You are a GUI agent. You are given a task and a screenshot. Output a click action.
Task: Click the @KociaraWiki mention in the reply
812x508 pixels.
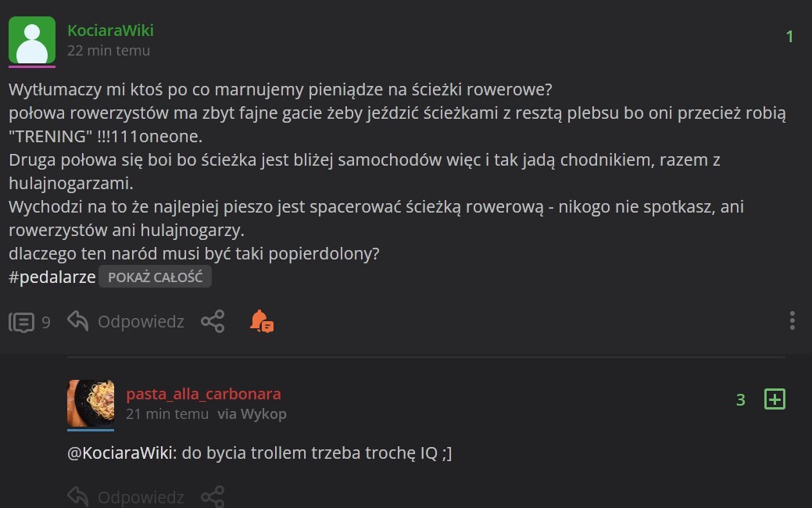119,453
